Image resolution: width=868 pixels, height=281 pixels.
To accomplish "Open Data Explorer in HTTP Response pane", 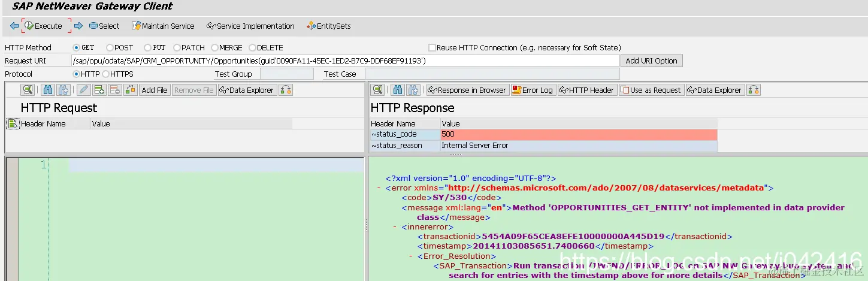I will pyautogui.click(x=714, y=90).
